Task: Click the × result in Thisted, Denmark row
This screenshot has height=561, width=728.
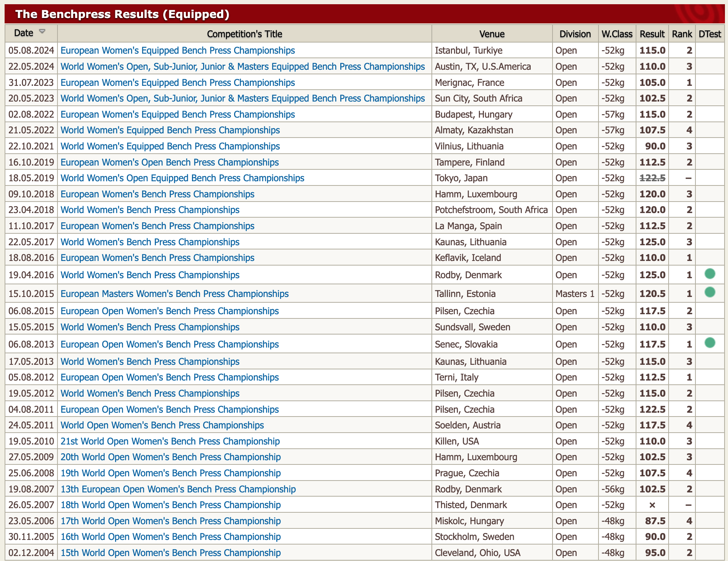Action: point(652,505)
